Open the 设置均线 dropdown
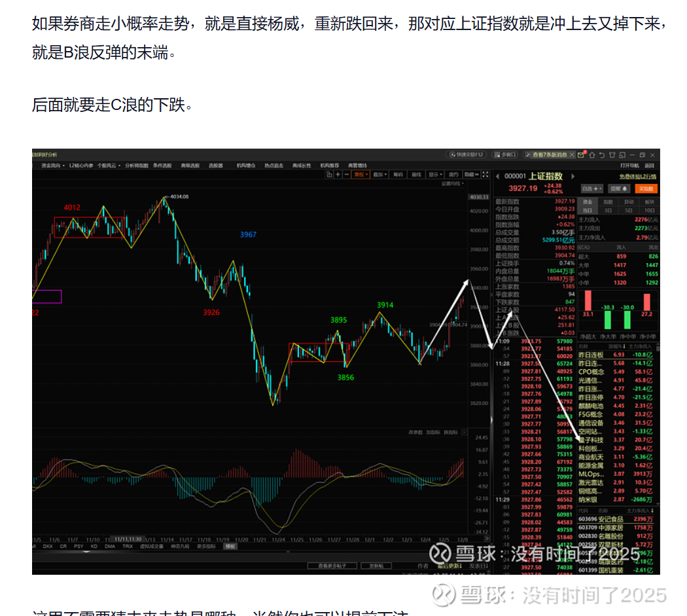 [x=453, y=183]
